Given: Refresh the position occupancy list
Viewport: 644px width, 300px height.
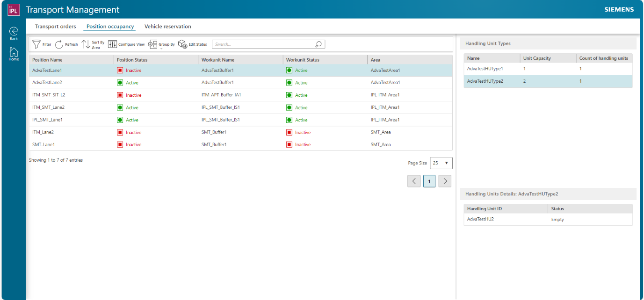Looking at the screenshot, I should (66, 44).
